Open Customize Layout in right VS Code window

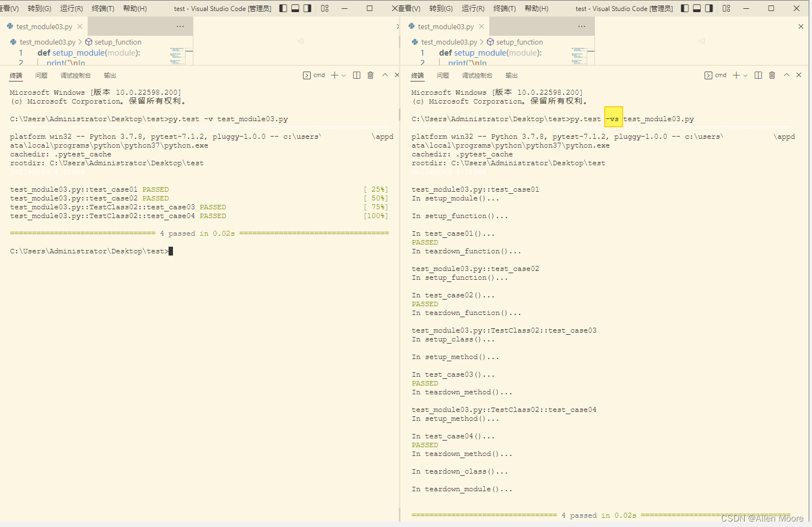727,8
